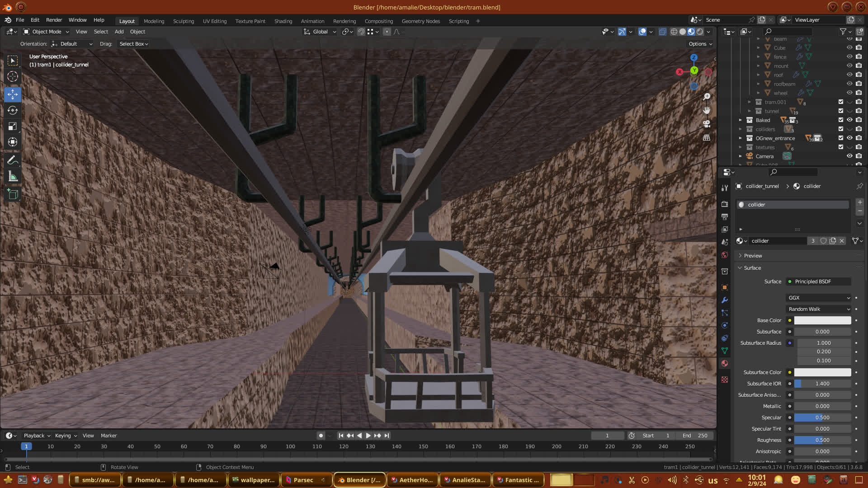This screenshot has width=868, height=488.
Task: Select the Measure tool
Action: [x=13, y=177]
